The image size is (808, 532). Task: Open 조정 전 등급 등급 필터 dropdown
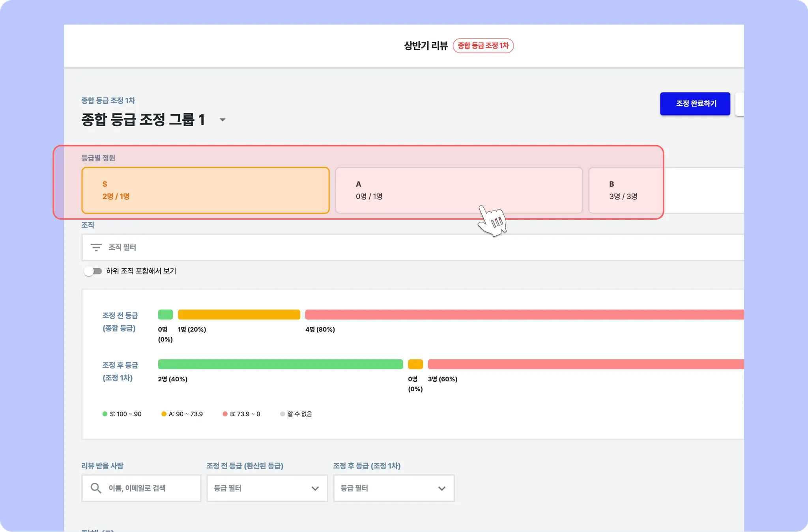point(267,488)
